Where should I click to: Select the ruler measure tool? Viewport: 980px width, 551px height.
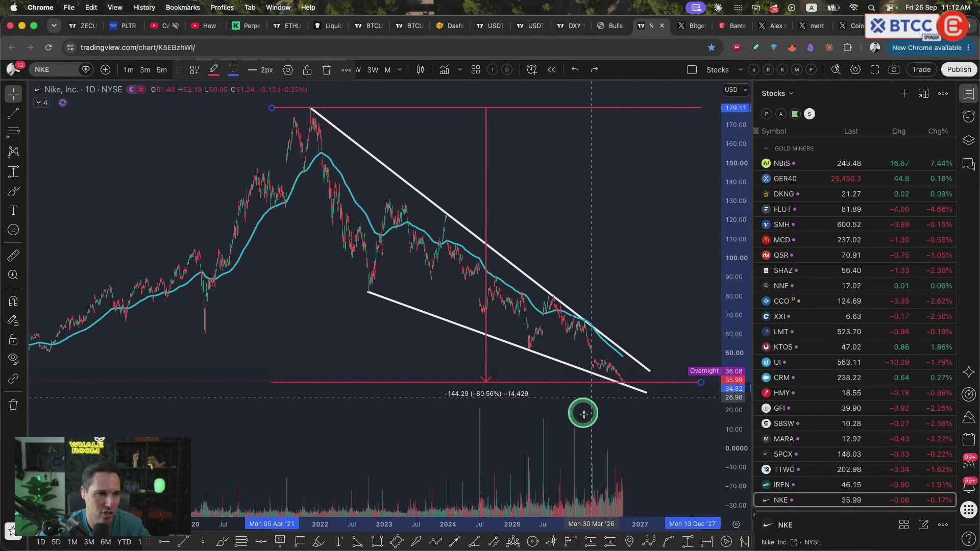14,255
